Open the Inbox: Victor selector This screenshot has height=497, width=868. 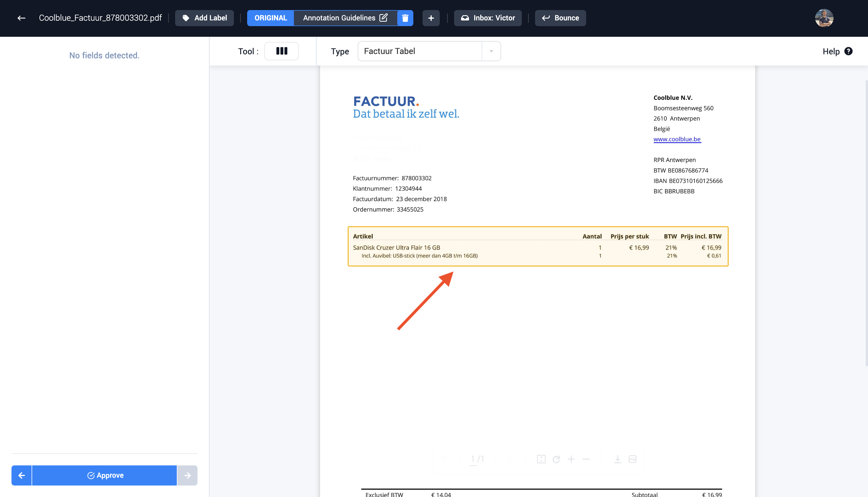[488, 18]
